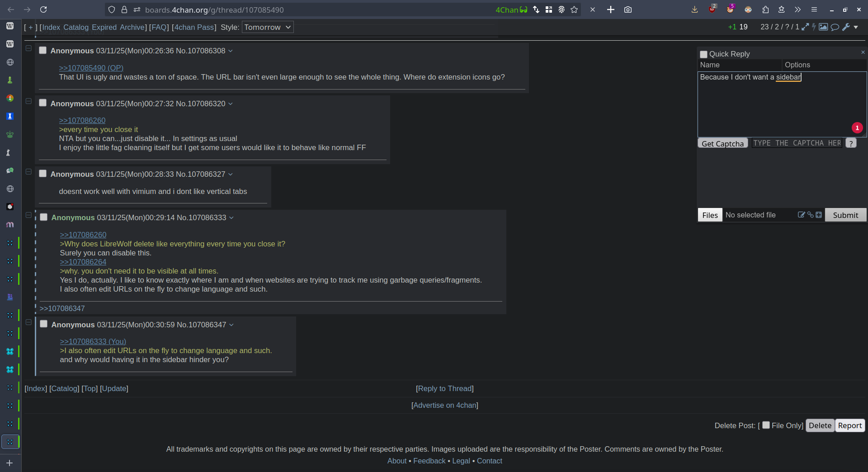The image size is (868, 472).
Task: Open the post menu arrow for No.107086347
Action: click(x=231, y=325)
